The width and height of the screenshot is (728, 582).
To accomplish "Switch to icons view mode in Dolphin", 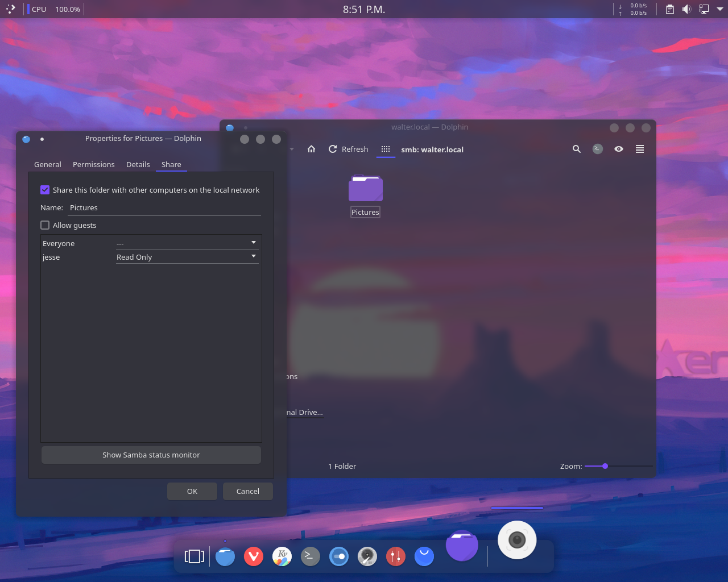I will point(386,149).
